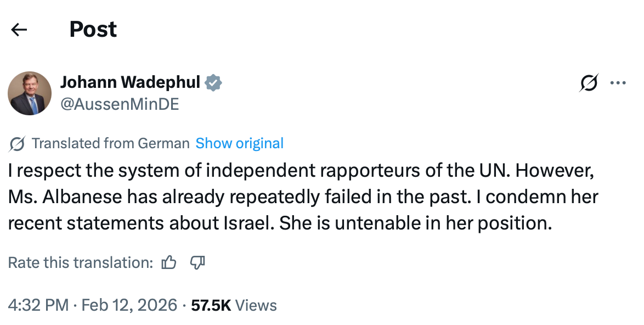Click the "Rate this translation:" label

pyautogui.click(x=81, y=263)
